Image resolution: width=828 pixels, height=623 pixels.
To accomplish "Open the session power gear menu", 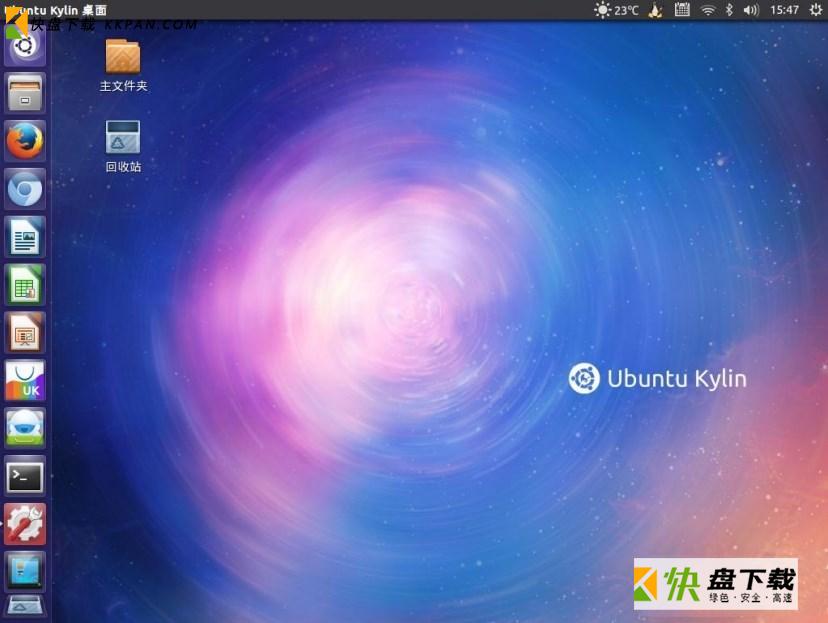I will coord(816,10).
